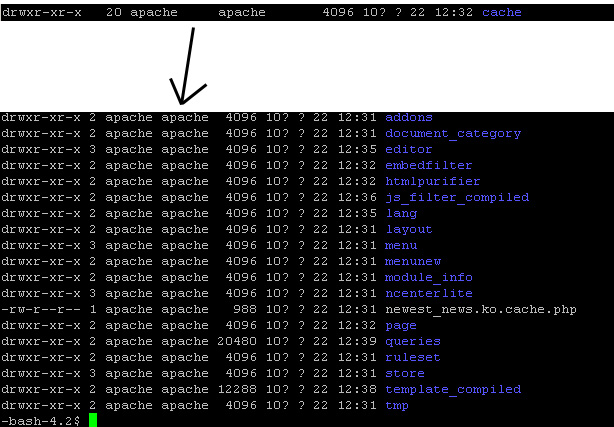The width and height of the screenshot is (614, 427).
Task: Click the queries directory name
Action: click(x=412, y=342)
